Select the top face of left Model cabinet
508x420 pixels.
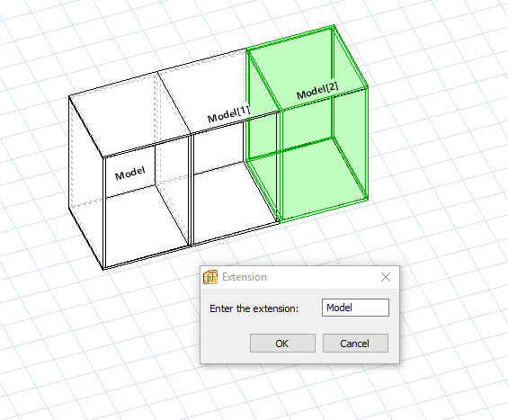129,113
